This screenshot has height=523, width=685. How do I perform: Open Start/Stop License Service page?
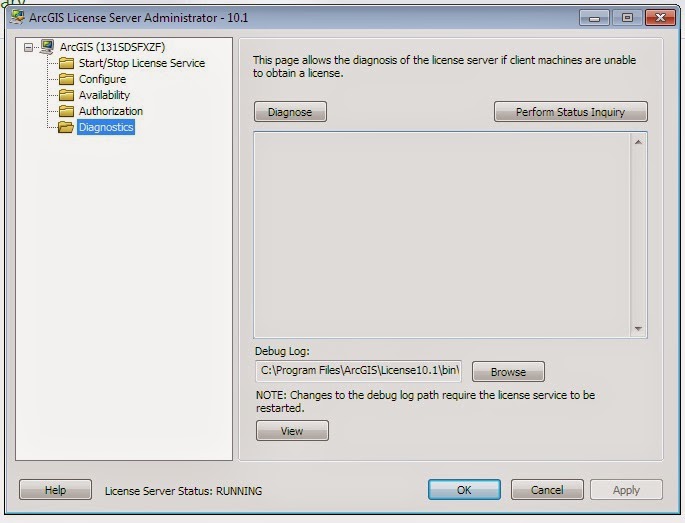(x=142, y=63)
